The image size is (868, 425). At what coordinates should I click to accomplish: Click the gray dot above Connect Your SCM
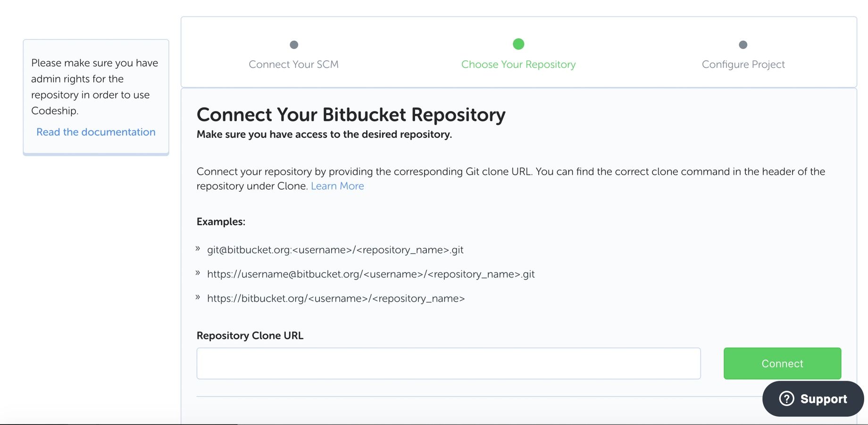click(294, 45)
